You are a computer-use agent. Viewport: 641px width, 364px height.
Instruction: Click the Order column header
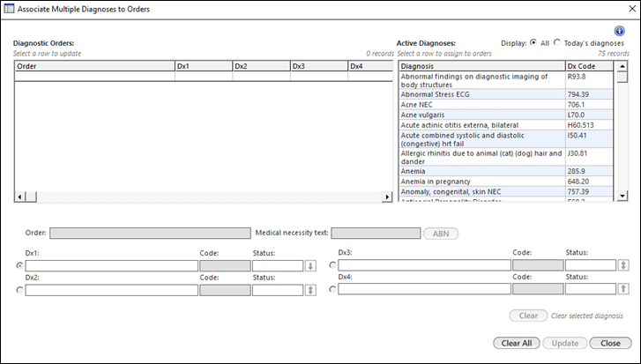click(x=95, y=66)
